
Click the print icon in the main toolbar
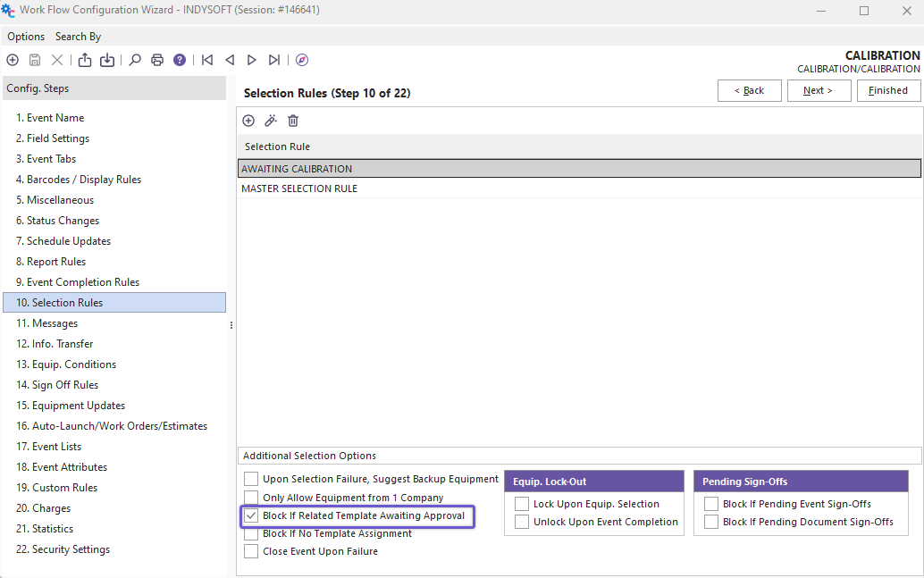click(x=157, y=60)
